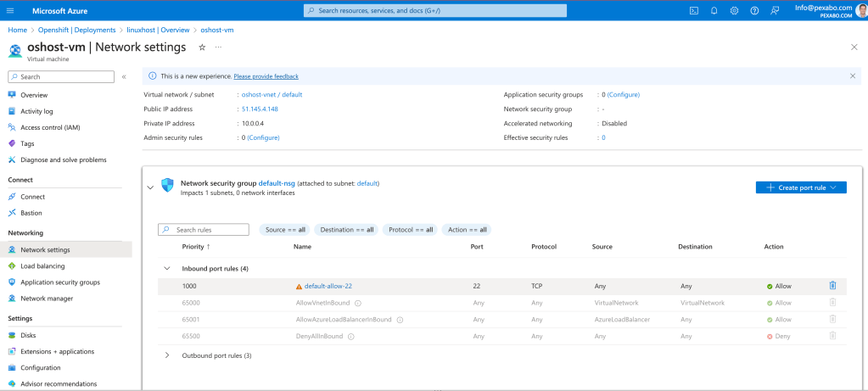
Task: Open the help question mark icon
Action: pyautogui.click(x=754, y=10)
